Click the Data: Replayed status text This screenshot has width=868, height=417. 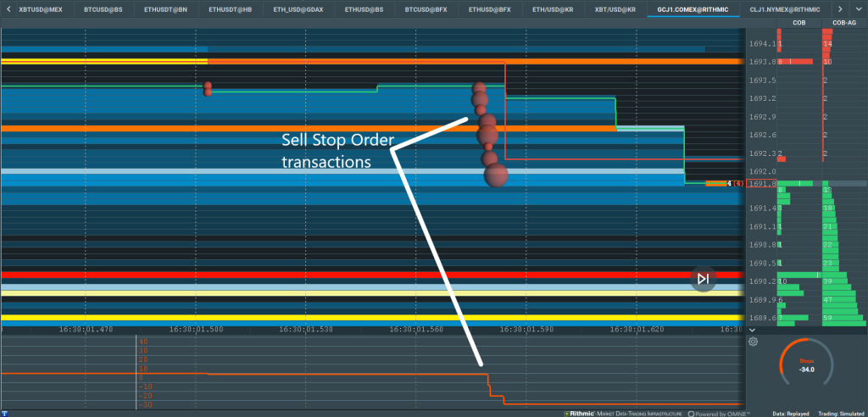[x=791, y=414]
